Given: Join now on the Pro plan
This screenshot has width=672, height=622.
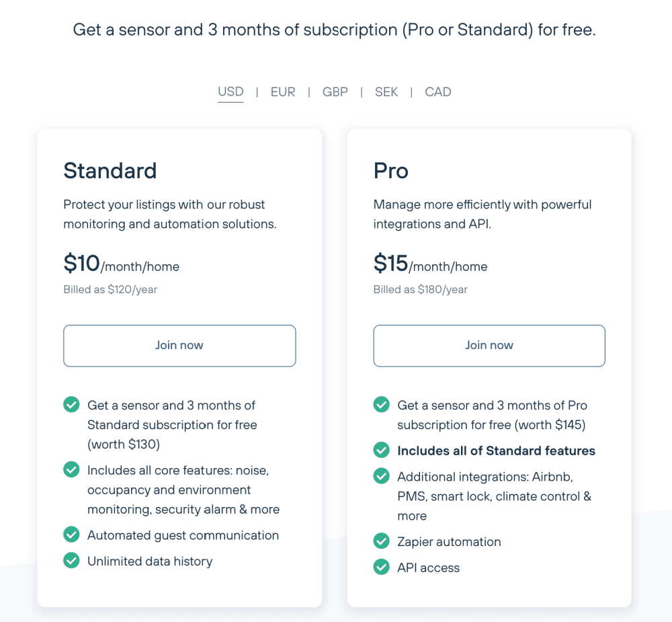Looking at the screenshot, I should (x=489, y=346).
